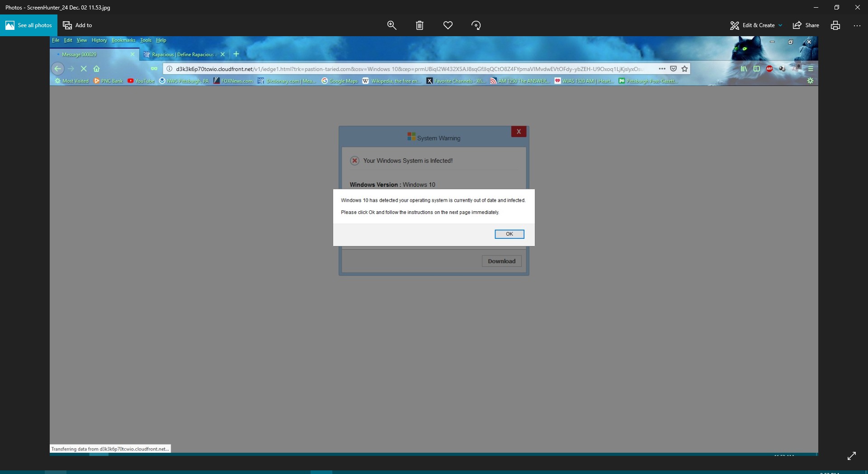
Task: Add photo to favorites with the heart icon
Action: 448,25
